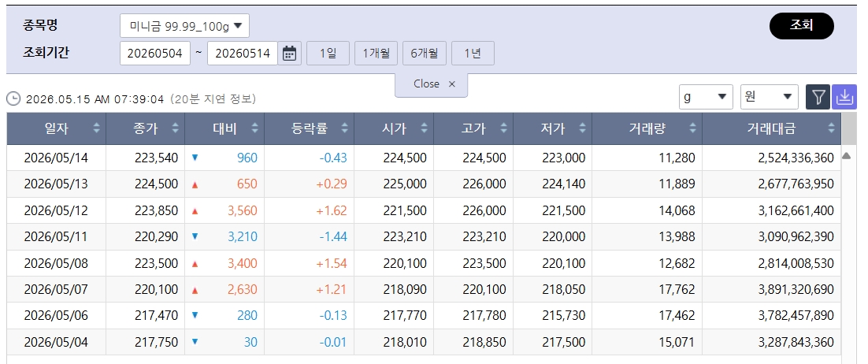The width and height of the screenshot is (868, 364).
Task: Sort by 저가 column arrows
Action: coord(582,128)
